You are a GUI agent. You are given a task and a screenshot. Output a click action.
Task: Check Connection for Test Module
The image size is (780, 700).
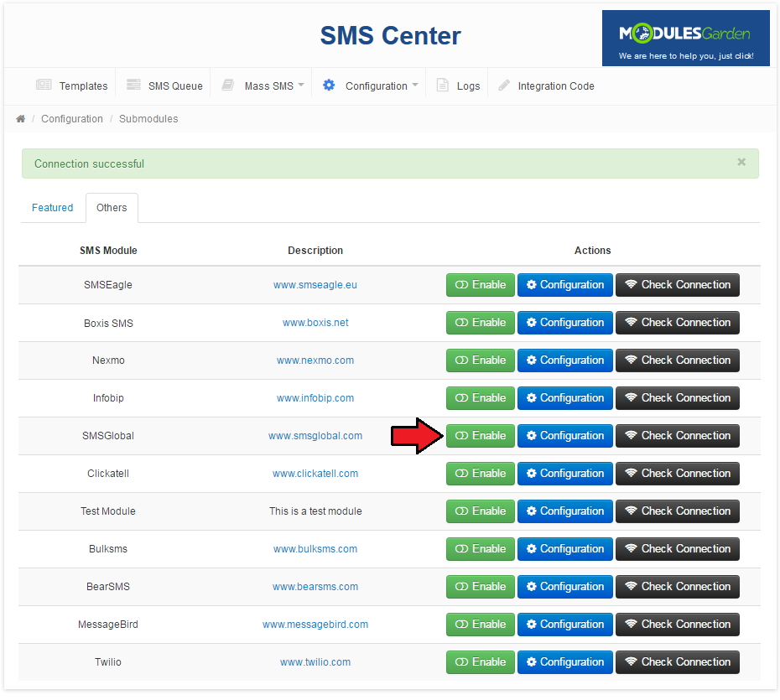[x=678, y=511]
